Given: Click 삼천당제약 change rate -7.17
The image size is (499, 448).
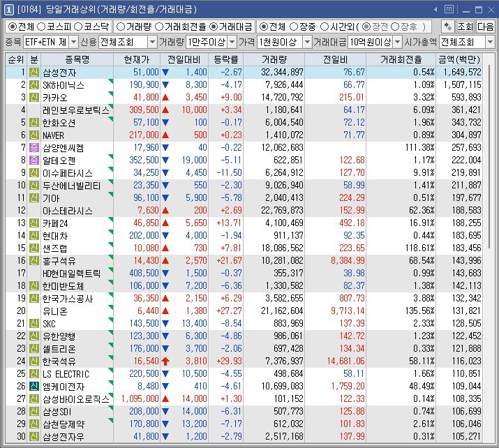Looking at the screenshot, I should point(232,424).
